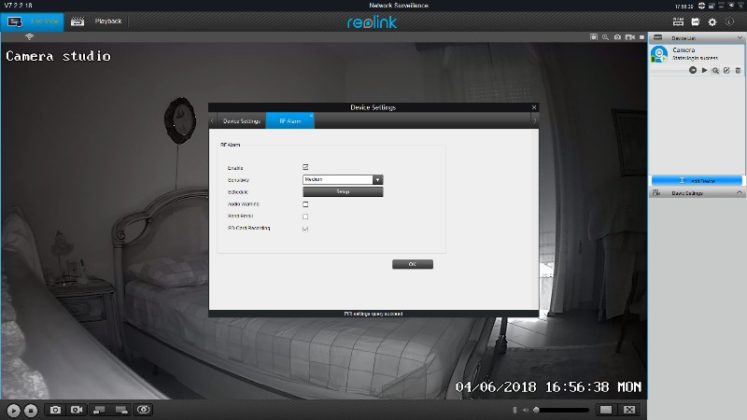Toggle the SD Card Recording checkbox

click(x=305, y=229)
